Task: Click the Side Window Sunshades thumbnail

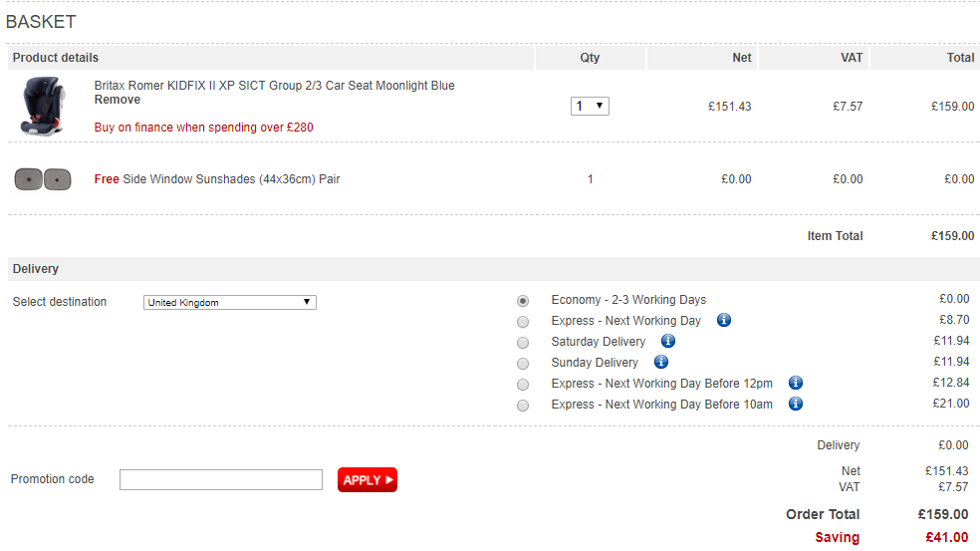Action: click(x=43, y=179)
